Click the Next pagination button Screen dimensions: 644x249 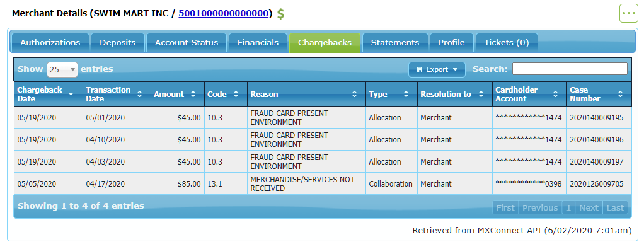point(589,207)
